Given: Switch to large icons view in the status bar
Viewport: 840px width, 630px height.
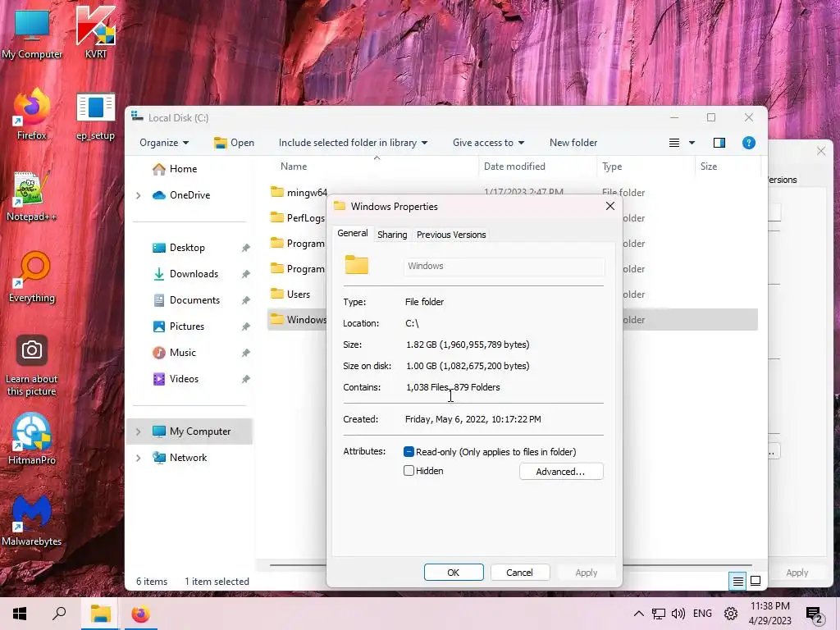Looking at the screenshot, I should coord(756,581).
